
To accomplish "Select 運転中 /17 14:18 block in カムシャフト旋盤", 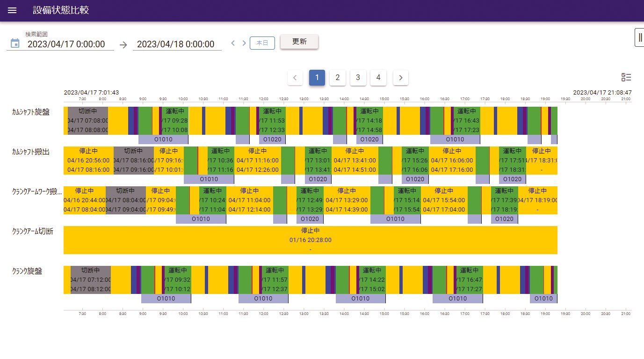I will point(369,121).
